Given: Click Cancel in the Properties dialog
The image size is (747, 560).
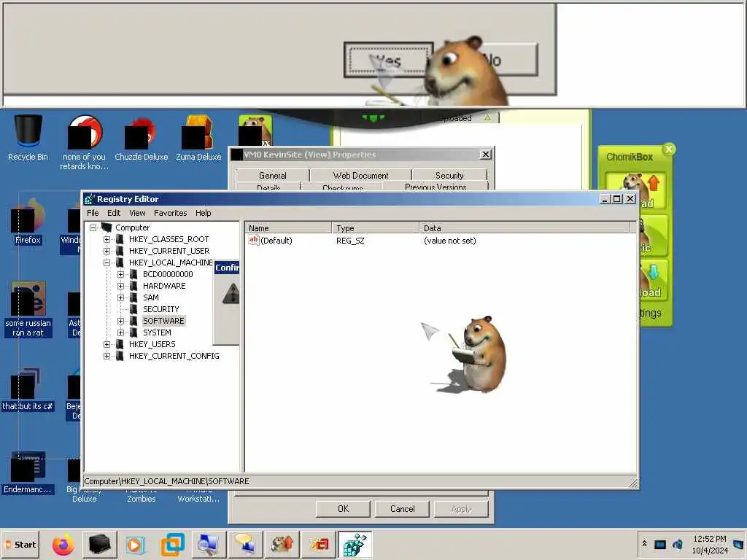Looking at the screenshot, I should 402,508.
